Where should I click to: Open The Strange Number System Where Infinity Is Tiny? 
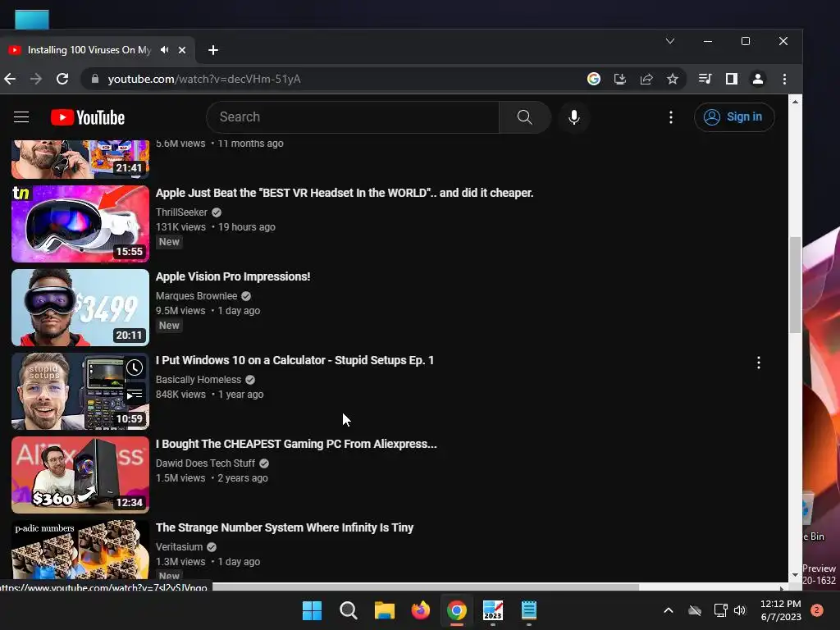click(285, 527)
